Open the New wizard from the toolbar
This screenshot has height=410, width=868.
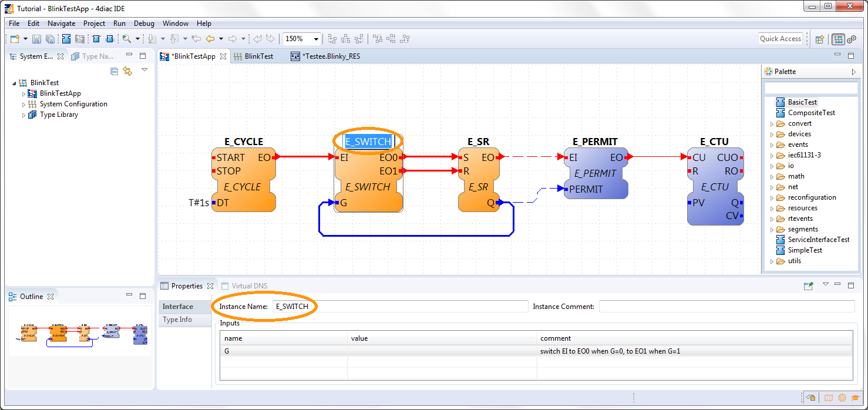(x=14, y=39)
